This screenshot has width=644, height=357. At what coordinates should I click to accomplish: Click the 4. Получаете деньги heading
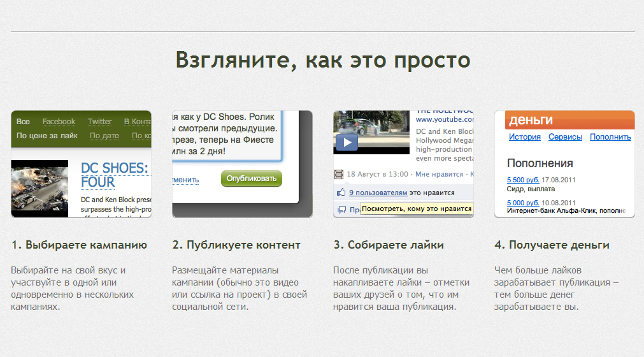pyautogui.click(x=552, y=245)
